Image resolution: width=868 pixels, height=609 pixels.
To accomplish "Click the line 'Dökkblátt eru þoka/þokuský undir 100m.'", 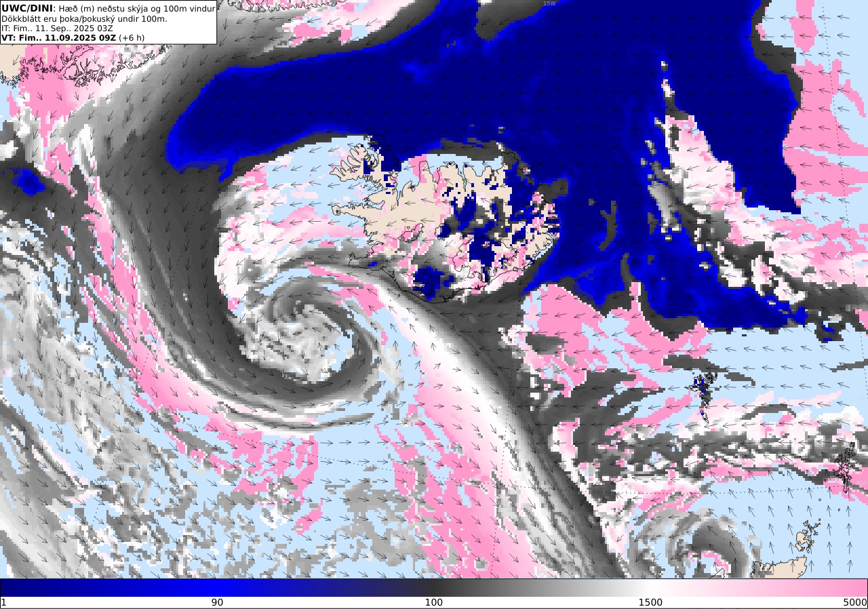I will click(x=84, y=19).
